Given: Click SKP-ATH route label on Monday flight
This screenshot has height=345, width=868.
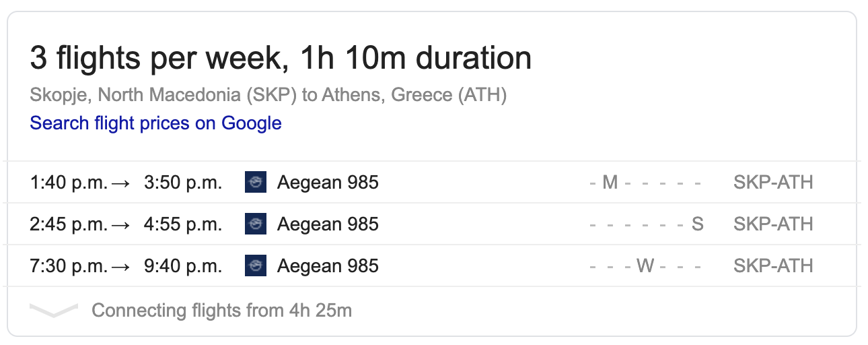Looking at the screenshot, I should pos(773,183).
